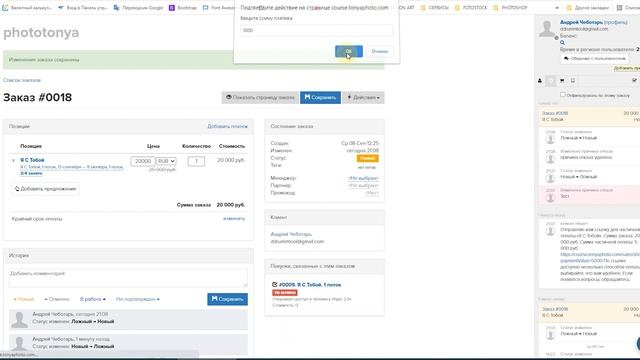Click the purchase edit icon beside #0009
Screen dimensions: 640x360
274,284
